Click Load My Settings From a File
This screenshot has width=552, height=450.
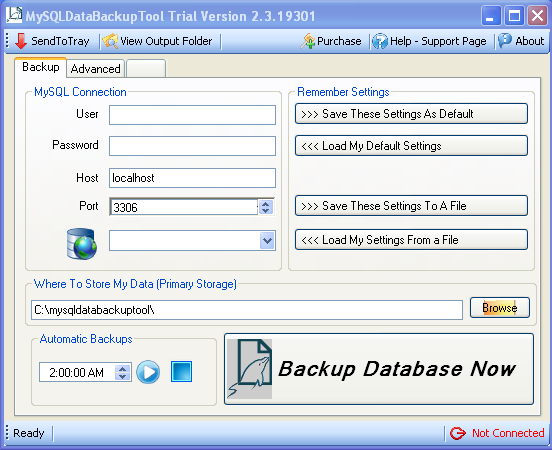[x=411, y=240]
